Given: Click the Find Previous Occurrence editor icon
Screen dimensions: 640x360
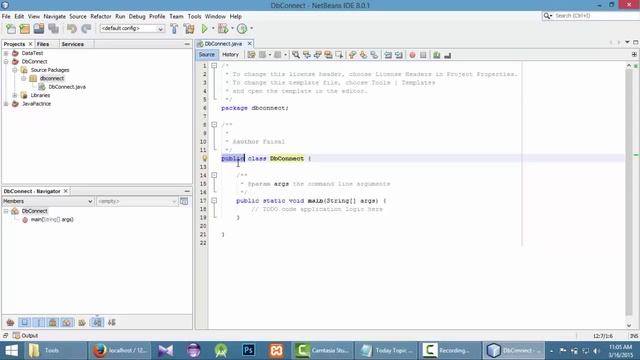Looking at the screenshot, I should (307, 55).
